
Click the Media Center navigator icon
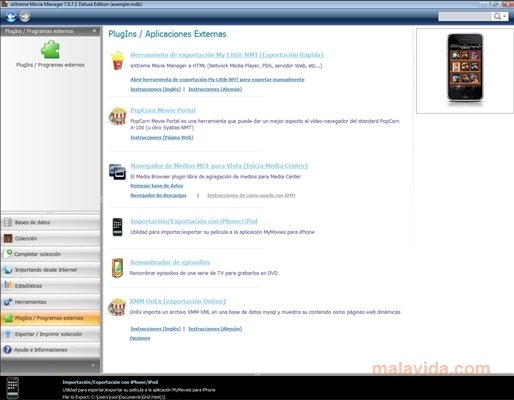(x=117, y=171)
